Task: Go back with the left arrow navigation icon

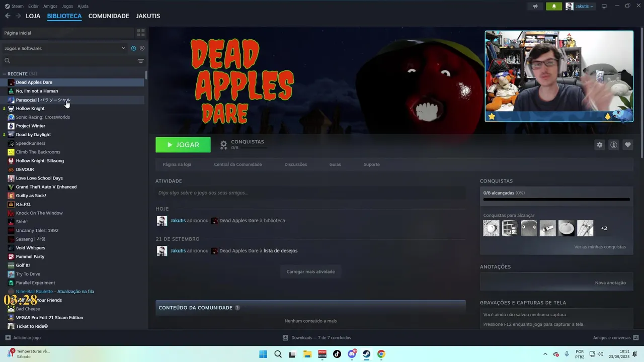Action: point(8,16)
